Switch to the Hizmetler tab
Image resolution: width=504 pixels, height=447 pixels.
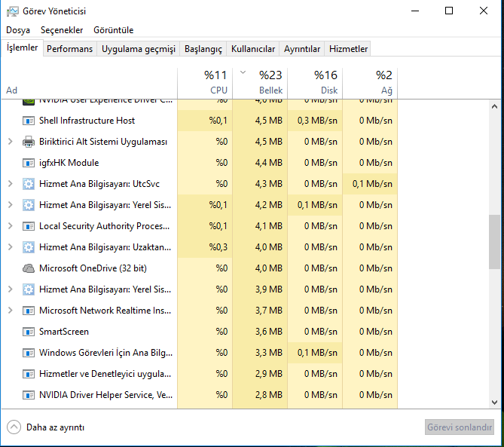pyautogui.click(x=348, y=49)
